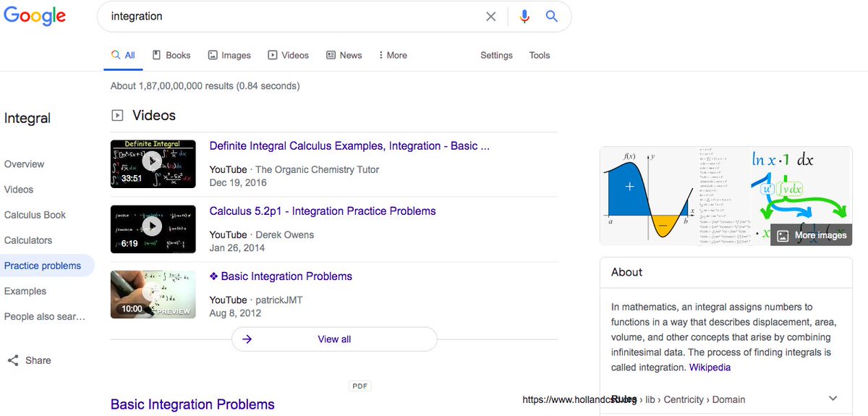
Task: Open 'Basic Integration Problems' PDF result
Action: click(x=192, y=404)
